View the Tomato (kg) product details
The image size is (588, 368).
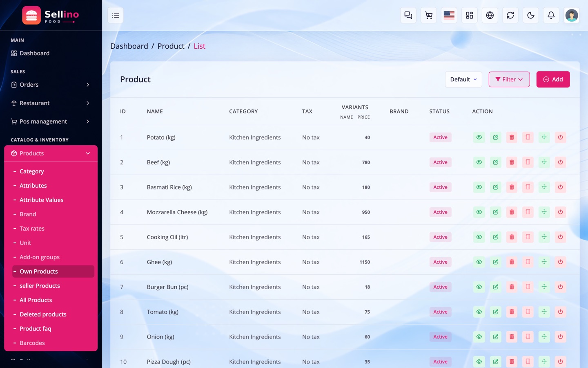(479, 312)
